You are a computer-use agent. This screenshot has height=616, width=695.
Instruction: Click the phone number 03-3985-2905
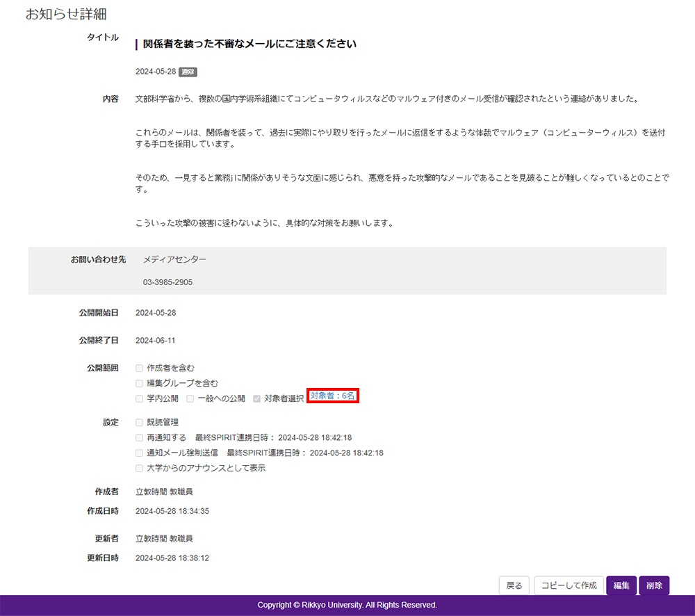pos(167,282)
